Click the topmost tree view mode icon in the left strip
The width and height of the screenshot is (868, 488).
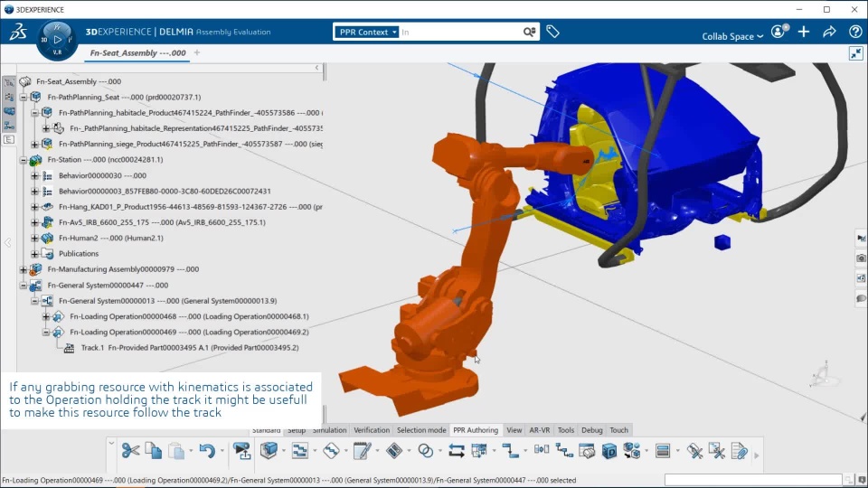click(9, 82)
